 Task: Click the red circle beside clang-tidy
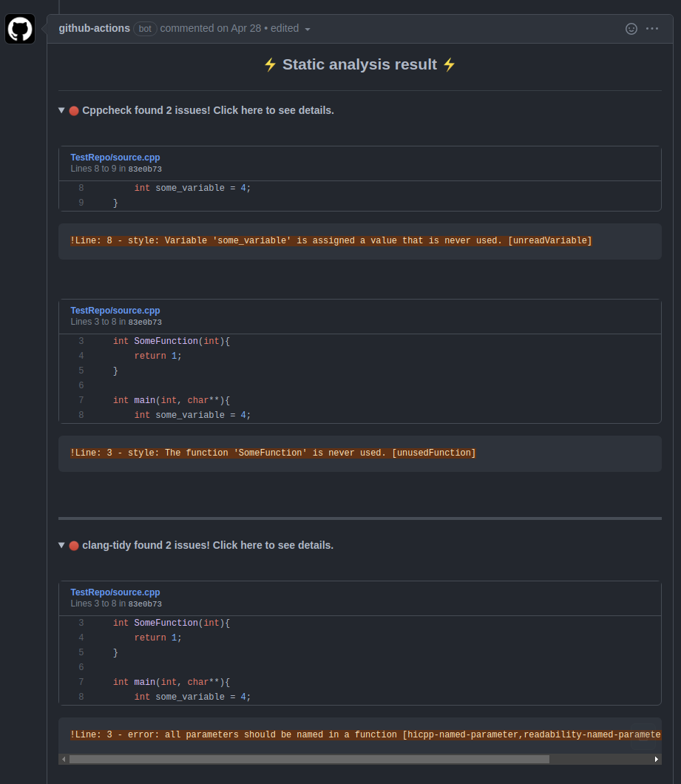tap(74, 546)
